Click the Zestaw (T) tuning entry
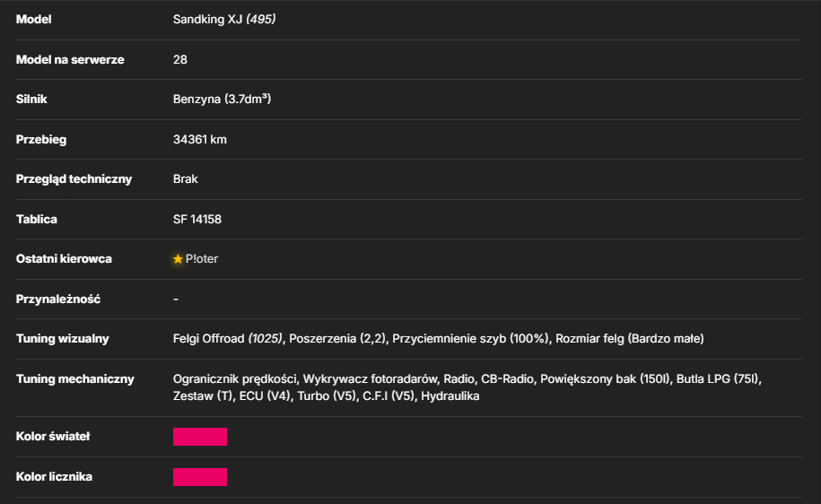The height and width of the screenshot is (504, 821). coord(202,395)
